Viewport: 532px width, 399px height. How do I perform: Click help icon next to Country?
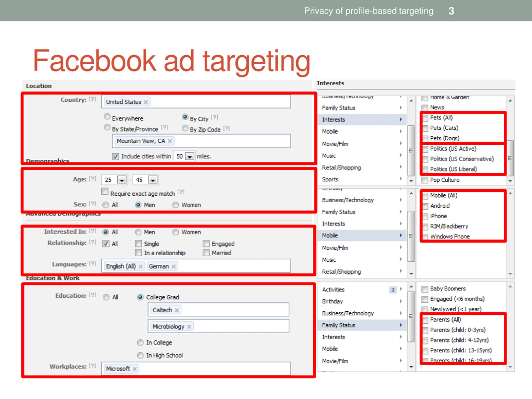[92, 99]
